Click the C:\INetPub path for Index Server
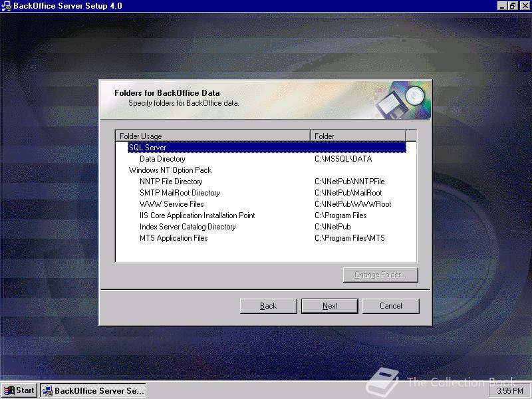The image size is (532, 399). pyautogui.click(x=332, y=227)
